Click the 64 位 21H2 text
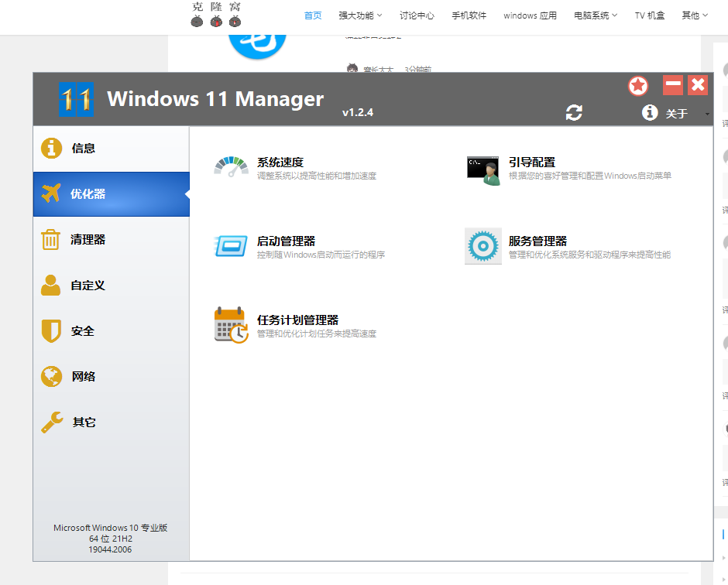The image size is (728, 585). 111,539
